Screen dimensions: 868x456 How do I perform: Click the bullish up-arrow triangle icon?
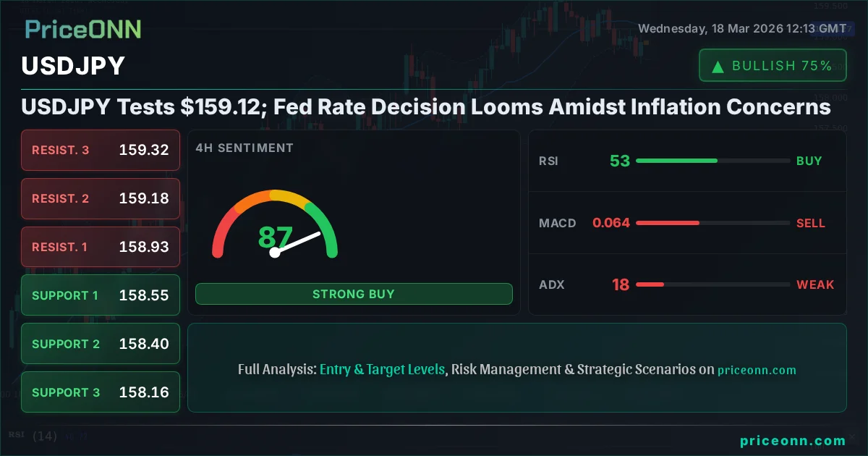pyautogui.click(x=718, y=67)
